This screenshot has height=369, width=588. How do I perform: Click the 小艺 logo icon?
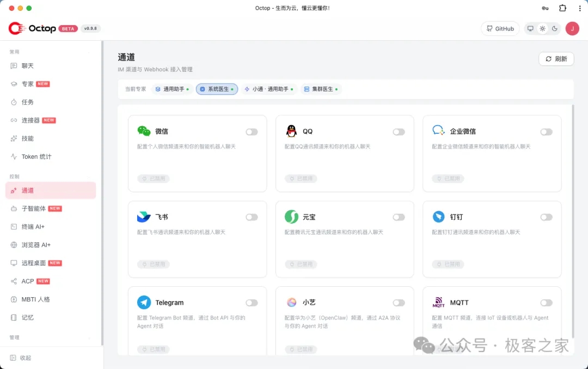point(291,302)
